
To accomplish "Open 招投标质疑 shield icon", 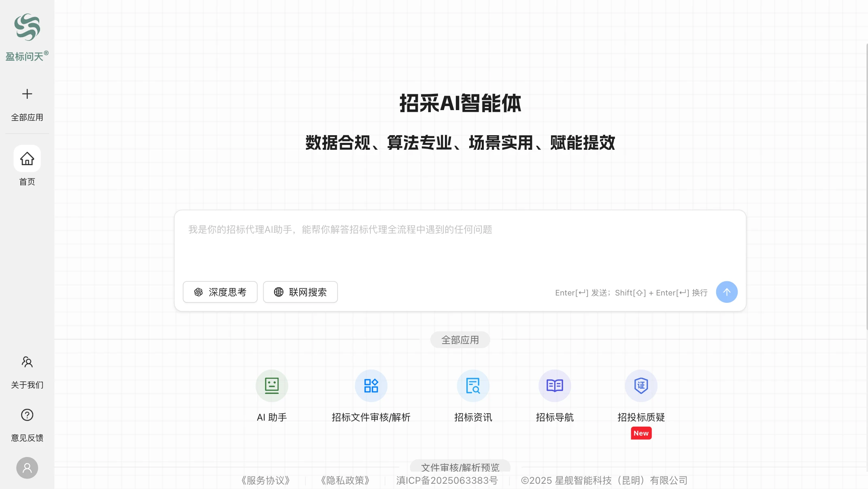I will pos(641,386).
